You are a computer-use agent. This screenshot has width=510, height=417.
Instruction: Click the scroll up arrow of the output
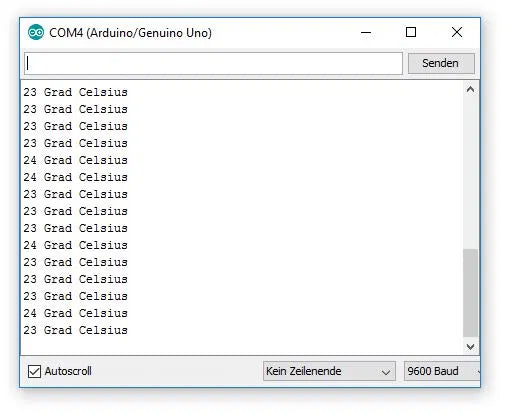pos(470,89)
